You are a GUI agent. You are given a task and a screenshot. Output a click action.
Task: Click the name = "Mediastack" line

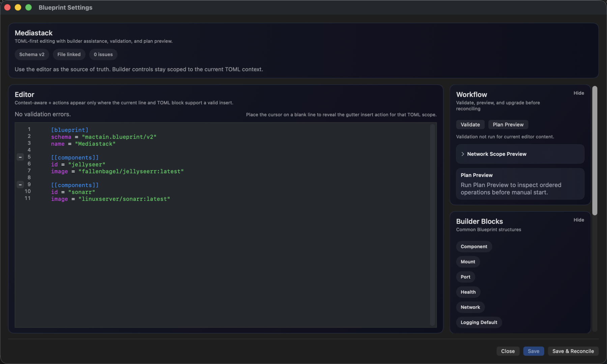pyautogui.click(x=83, y=144)
